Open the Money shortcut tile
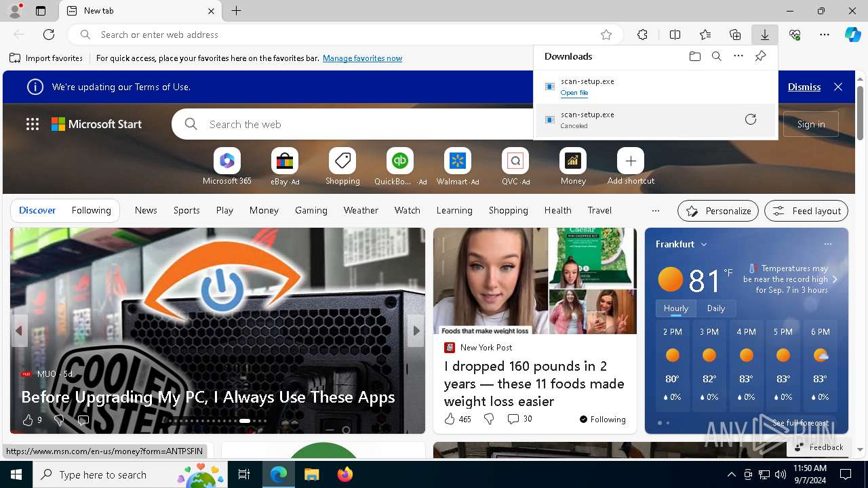This screenshot has width=868, height=488. (x=573, y=166)
